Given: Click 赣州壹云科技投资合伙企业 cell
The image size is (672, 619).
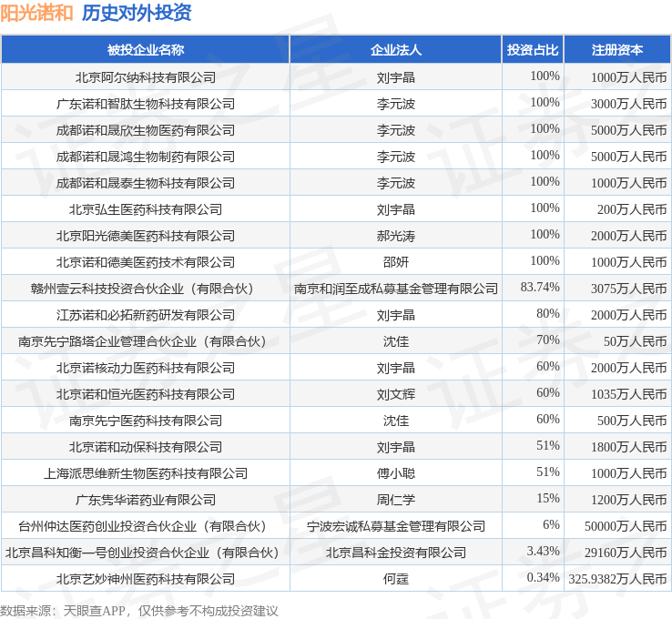Looking at the screenshot, I should pyautogui.click(x=146, y=289).
